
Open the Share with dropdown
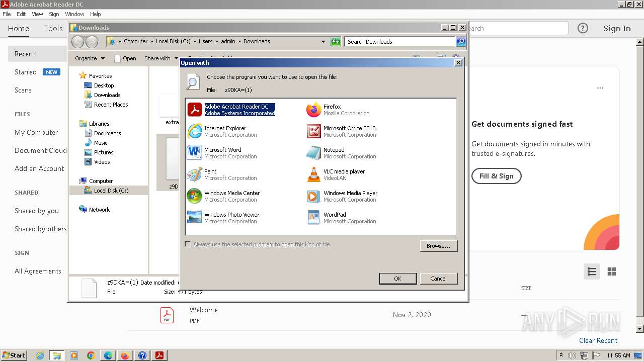click(161, 58)
